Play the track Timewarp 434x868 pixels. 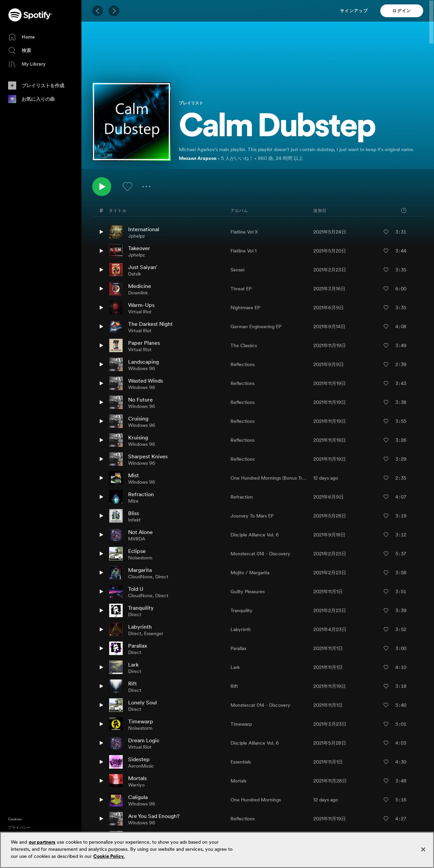(101, 724)
